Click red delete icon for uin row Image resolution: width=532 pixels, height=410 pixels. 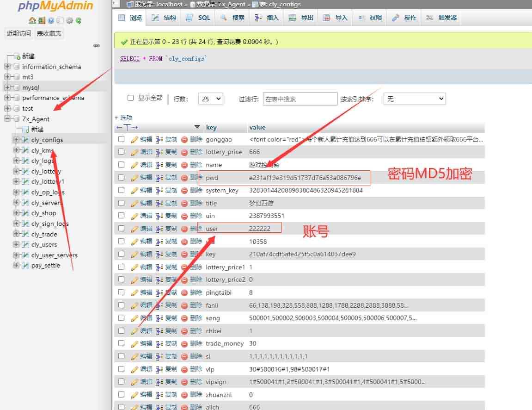[184, 216]
